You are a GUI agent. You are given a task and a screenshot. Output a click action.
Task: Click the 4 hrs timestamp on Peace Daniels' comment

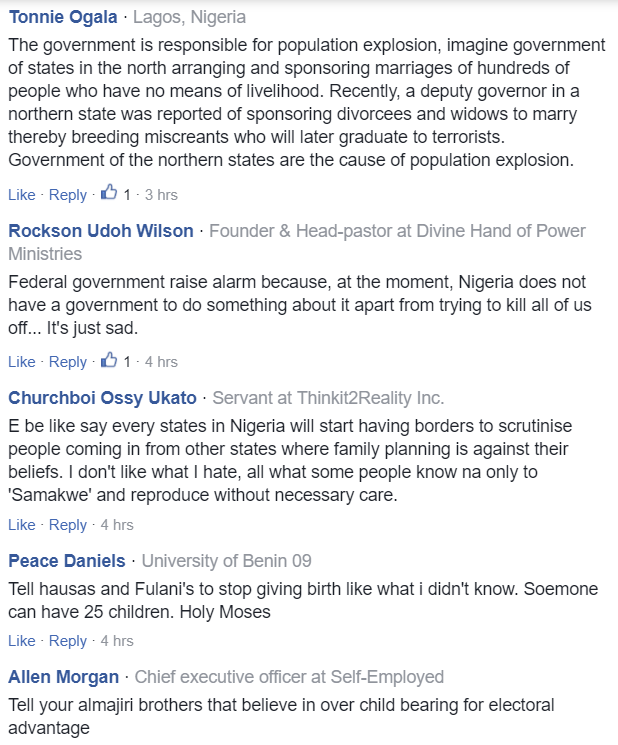pos(117,640)
